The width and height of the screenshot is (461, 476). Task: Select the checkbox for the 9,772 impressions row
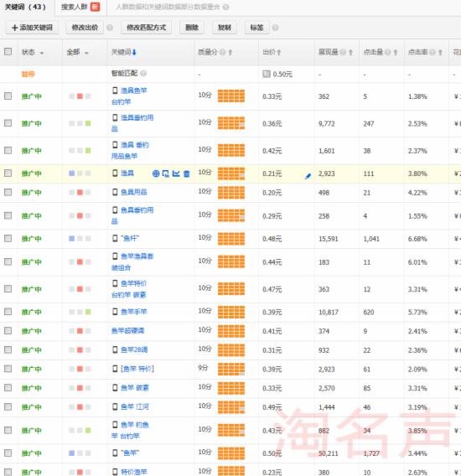coord(8,123)
